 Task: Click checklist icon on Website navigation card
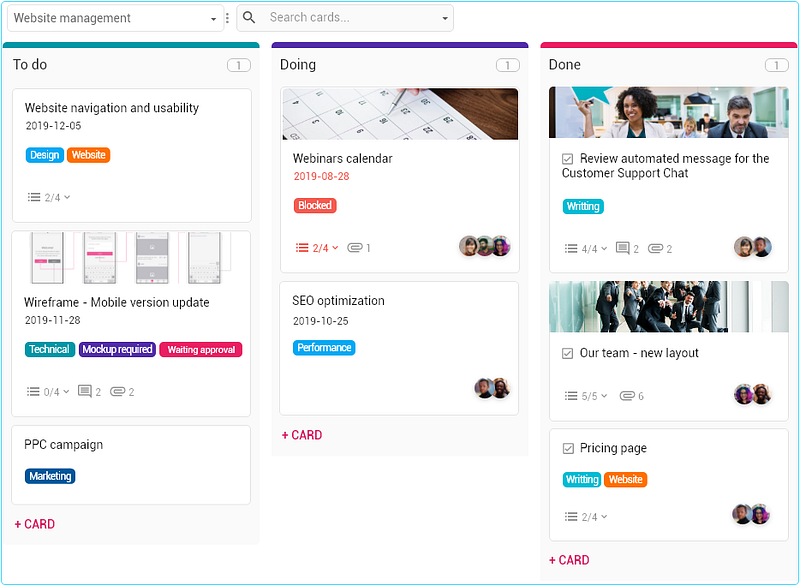point(34,197)
